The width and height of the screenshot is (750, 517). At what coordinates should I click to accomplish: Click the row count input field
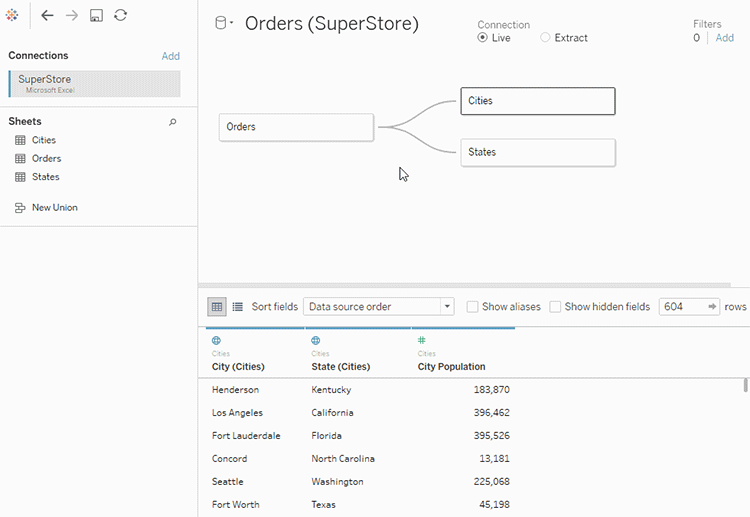click(682, 307)
